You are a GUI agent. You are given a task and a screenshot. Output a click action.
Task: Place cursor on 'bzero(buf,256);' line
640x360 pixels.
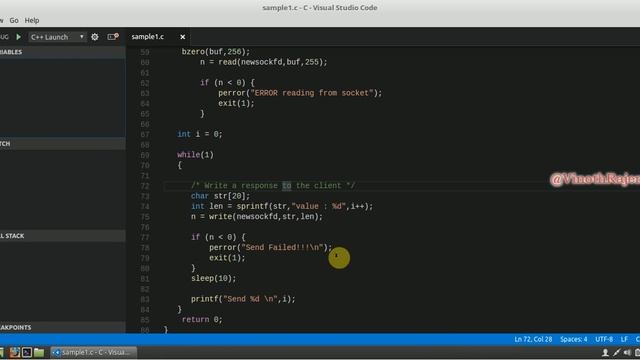[x=216, y=52]
